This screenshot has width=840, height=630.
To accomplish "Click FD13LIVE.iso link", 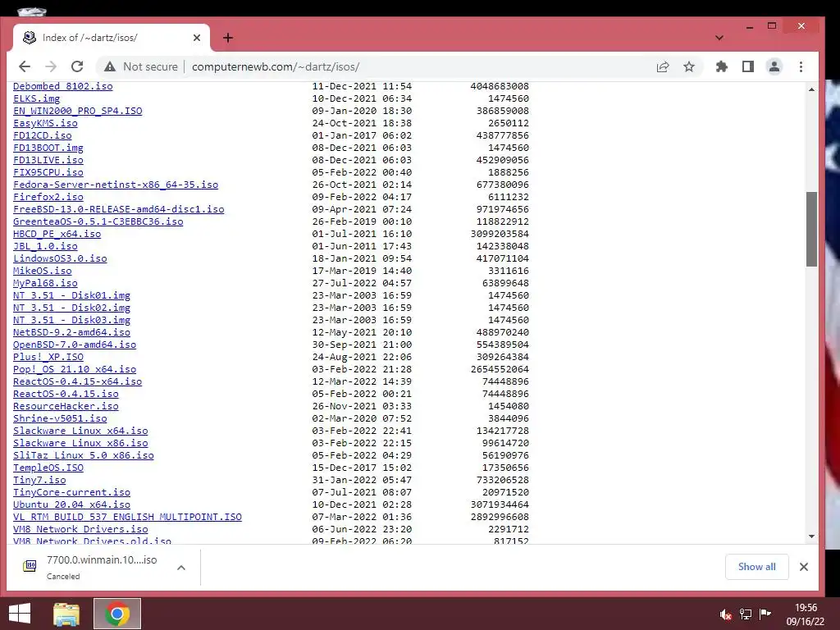I will point(48,160).
